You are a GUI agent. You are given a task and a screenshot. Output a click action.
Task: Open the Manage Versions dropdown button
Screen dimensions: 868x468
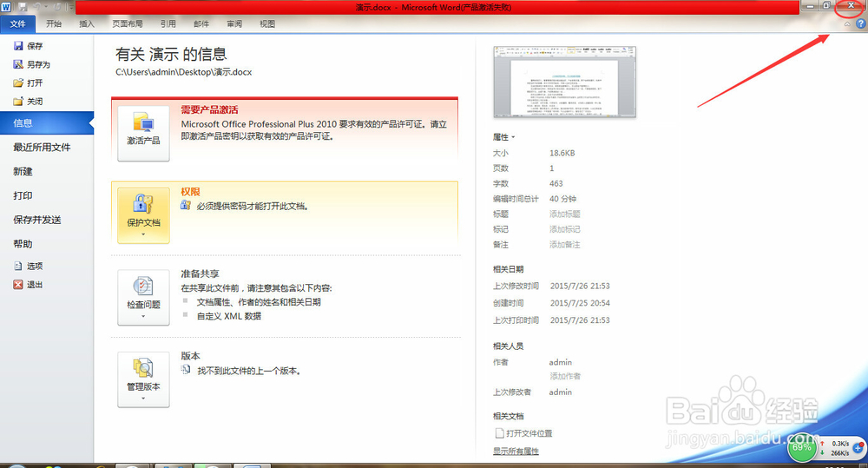(x=143, y=379)
